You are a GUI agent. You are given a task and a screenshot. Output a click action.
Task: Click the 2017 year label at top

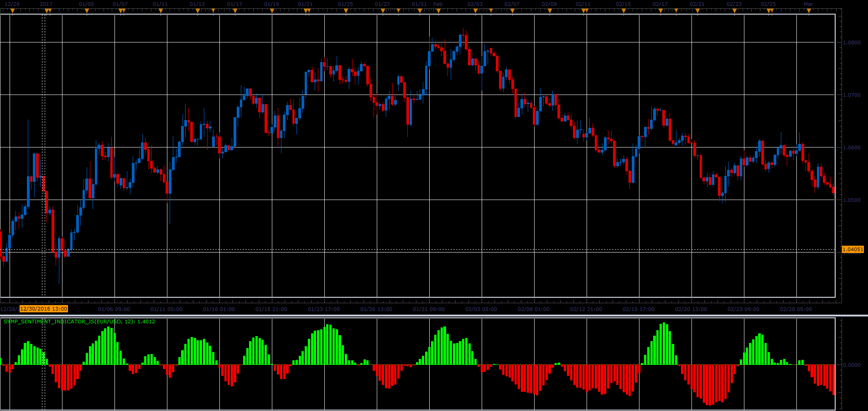[x=46, y=4]
